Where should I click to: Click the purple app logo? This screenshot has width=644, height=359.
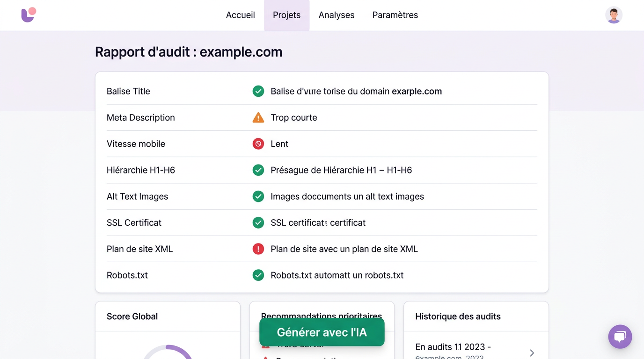tap(29, 15)
